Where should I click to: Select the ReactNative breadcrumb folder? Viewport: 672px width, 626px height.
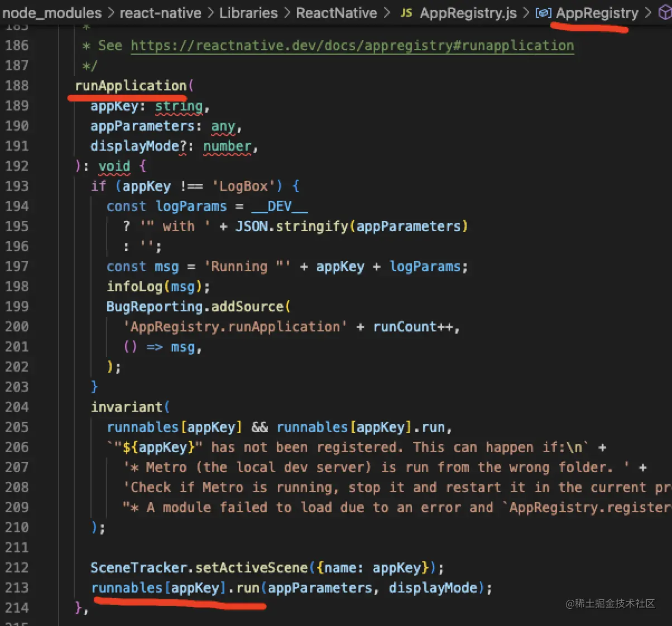tap(337, 13)
